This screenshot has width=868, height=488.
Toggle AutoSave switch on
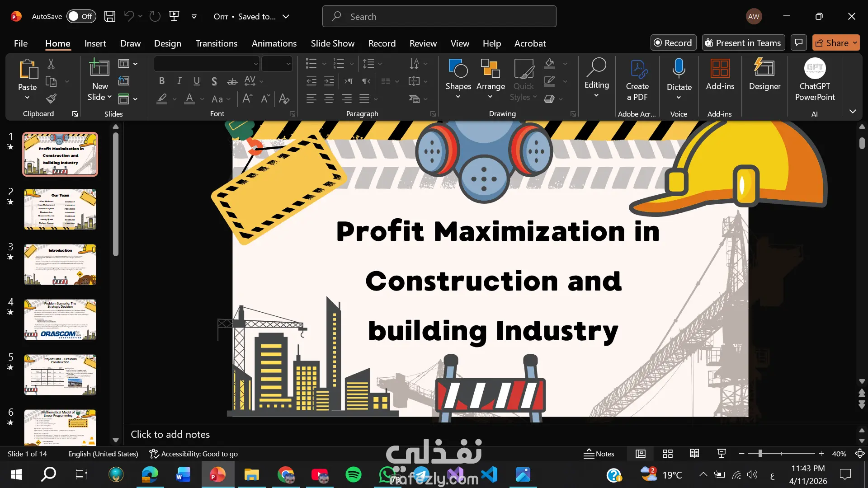pos(81,16)
